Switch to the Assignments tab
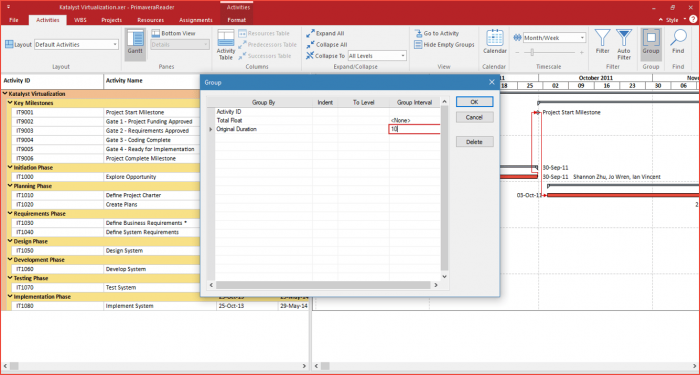The width and height of the screenshot is (700, 375). (196, 20)
